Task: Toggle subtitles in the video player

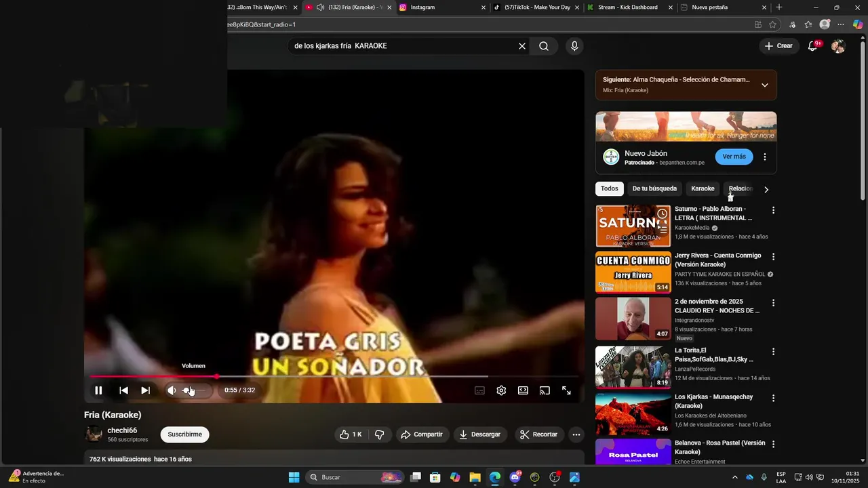Action: tap(479, 390)
